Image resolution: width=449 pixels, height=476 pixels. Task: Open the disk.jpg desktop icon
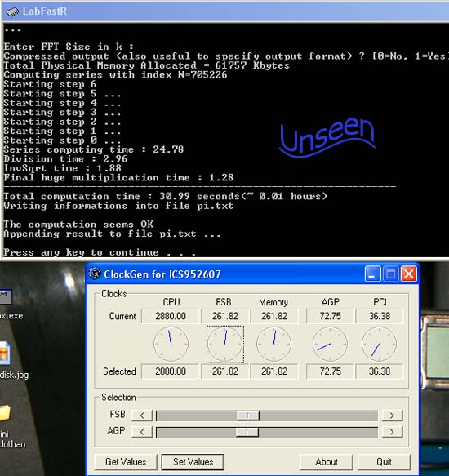point(5,354)
